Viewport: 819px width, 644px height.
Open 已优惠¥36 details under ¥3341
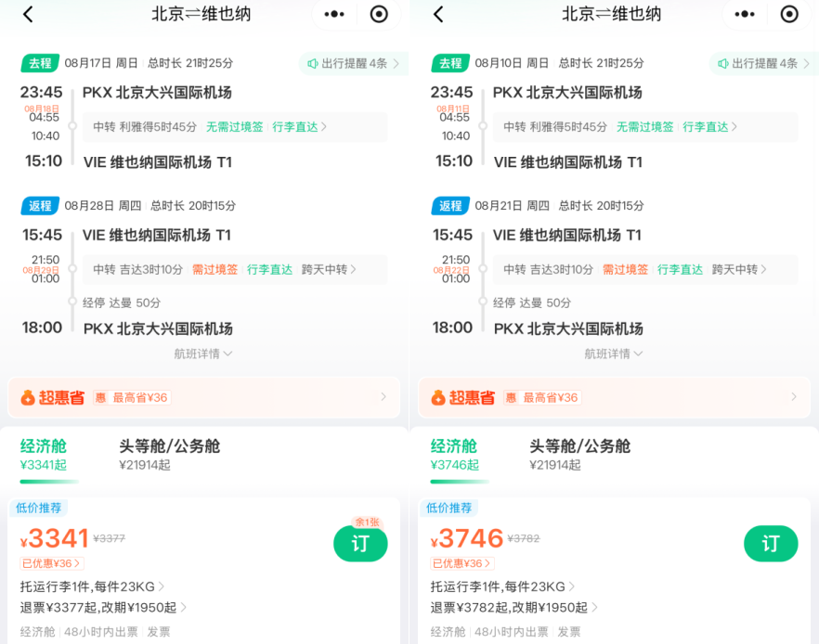tap(52, 563)
